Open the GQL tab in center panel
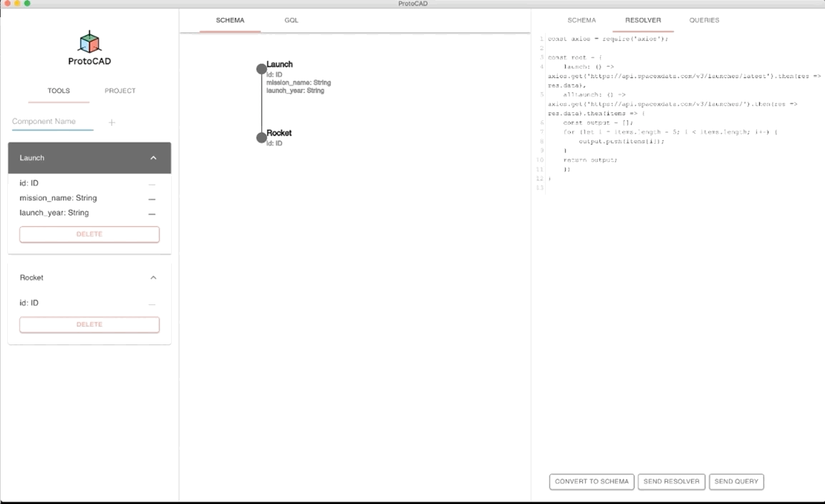The height and width of the screenshot is (504, 825). pos(291,20)
